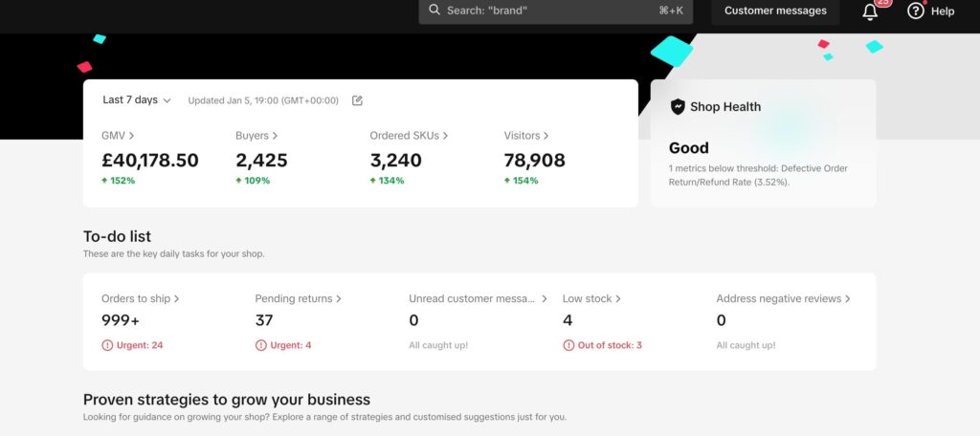Click the Help question mark icon
This screenshot has width=980, height=436.
[916, 11]
